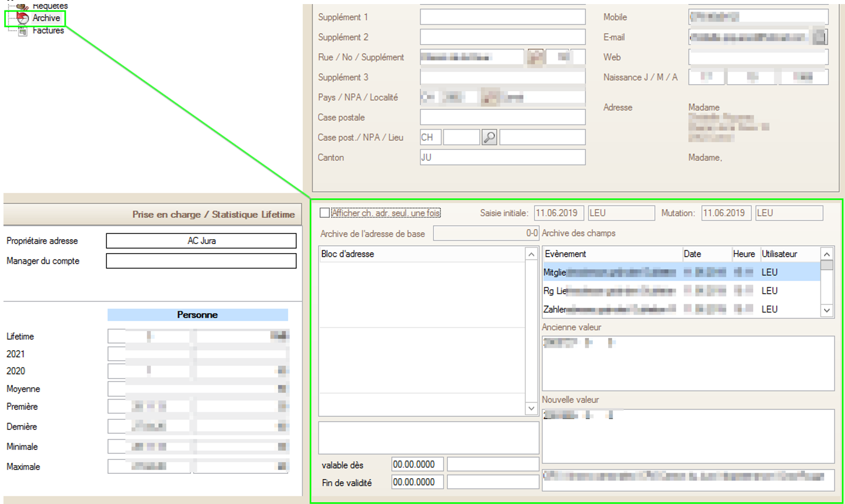
Task: Click the Moyenne row's first value field
Action: [149, 389]
